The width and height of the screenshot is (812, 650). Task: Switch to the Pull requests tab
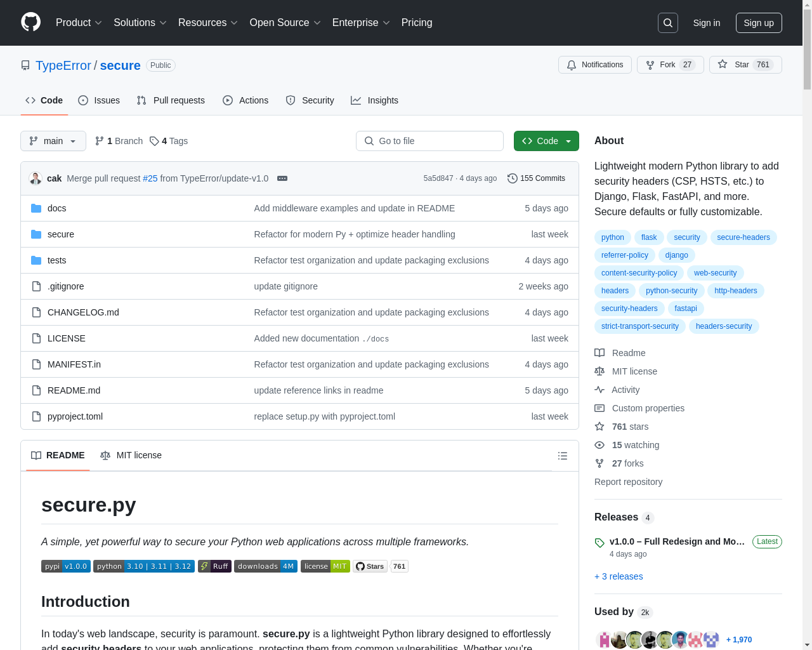point(171,100)
